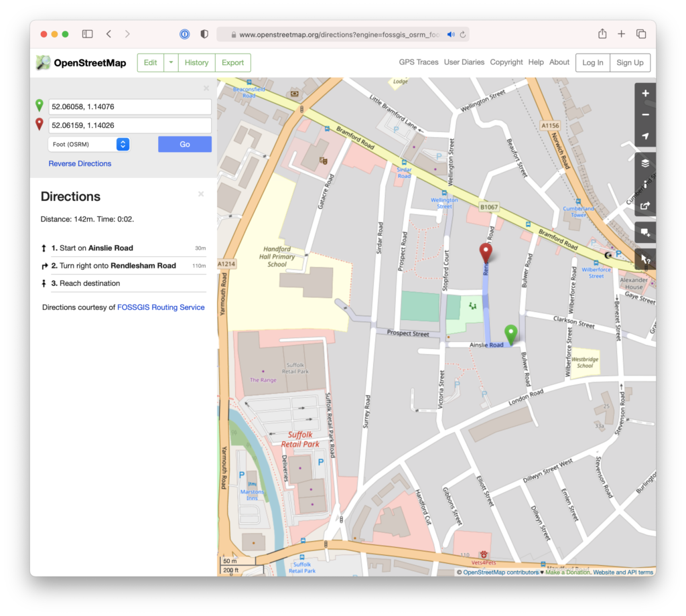Open a new Safari tab
The width and height of the screenshot is (686, 616).
tap(621, 34)
